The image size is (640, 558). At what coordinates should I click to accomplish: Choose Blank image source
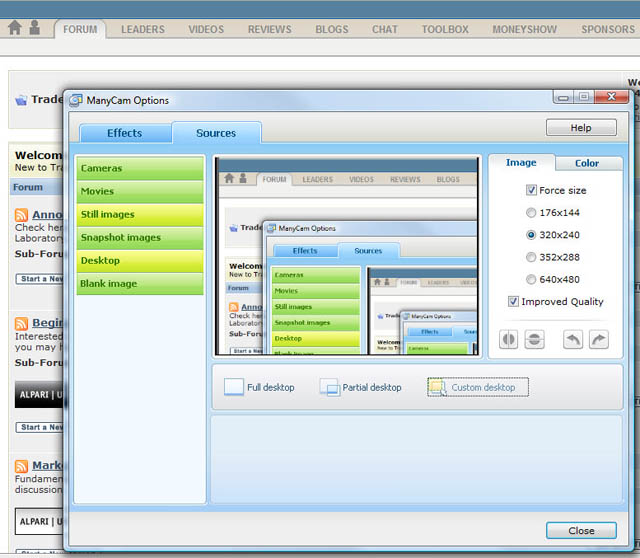coord(140,284)
